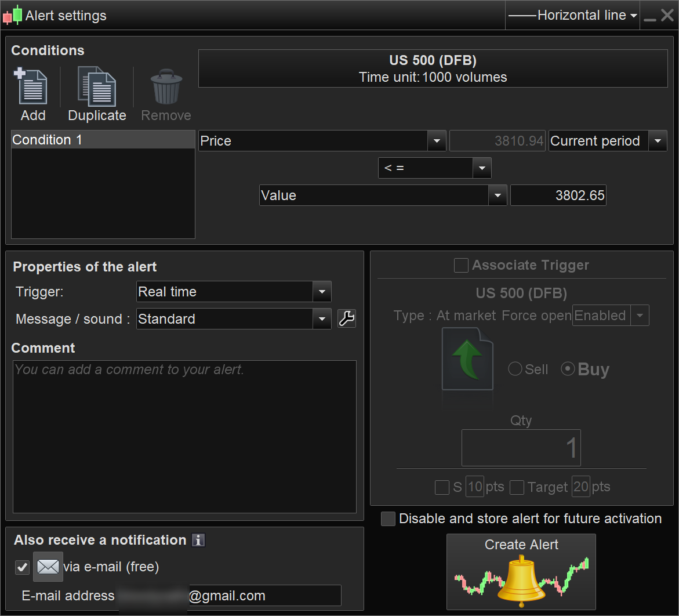Click the Create Alert button
This screenshot has width=679, height=616.
coord(521,572)
